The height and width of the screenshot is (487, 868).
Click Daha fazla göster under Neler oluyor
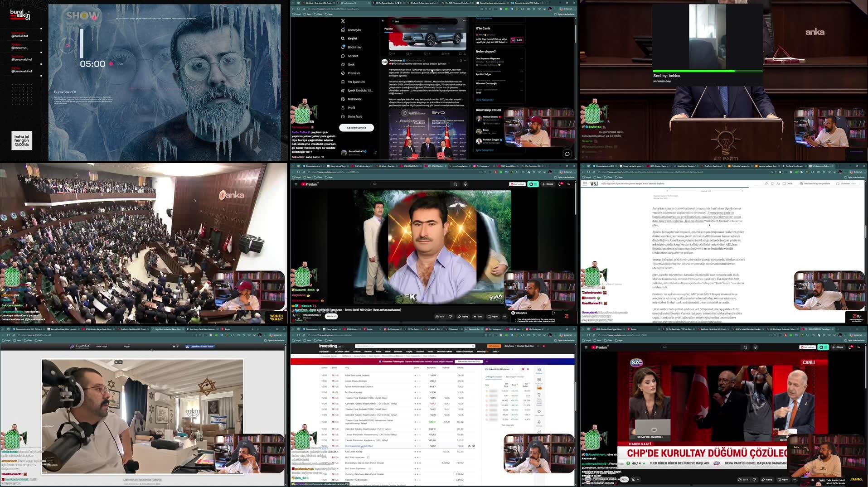(x=485, y=100)
